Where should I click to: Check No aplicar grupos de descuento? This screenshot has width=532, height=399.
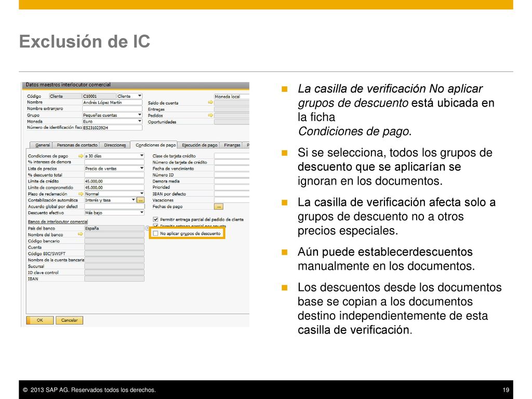coord(155,233)
